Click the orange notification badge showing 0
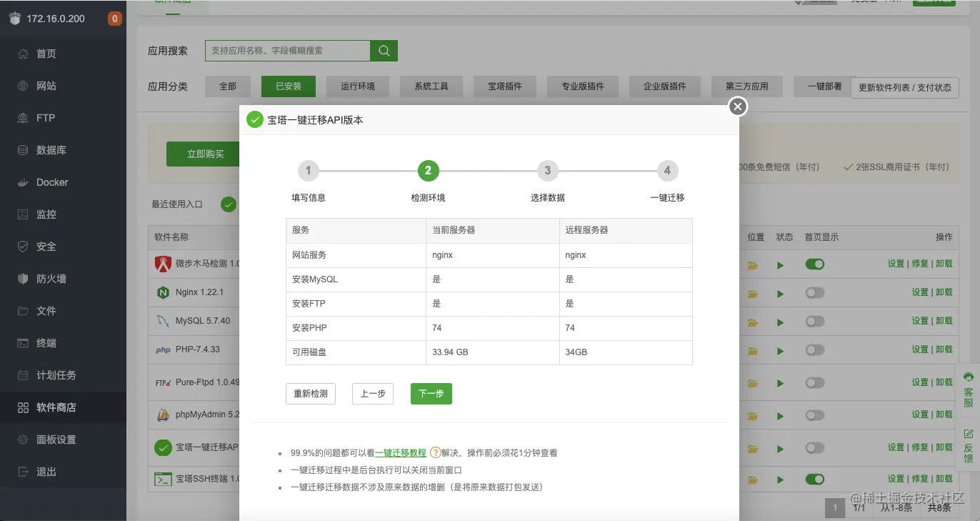 pyautogui.click(x=114, y=19)
